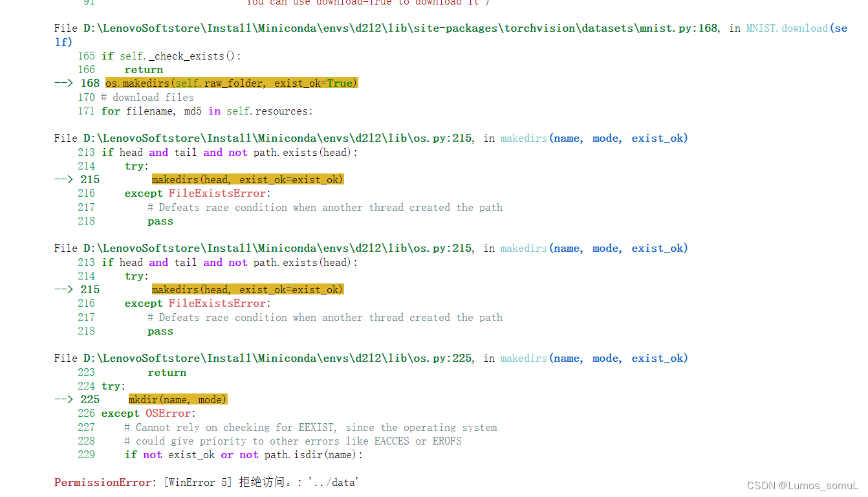Click the os.py:225 file path
This screenshot has height=497, width=868.
[277, 358]
